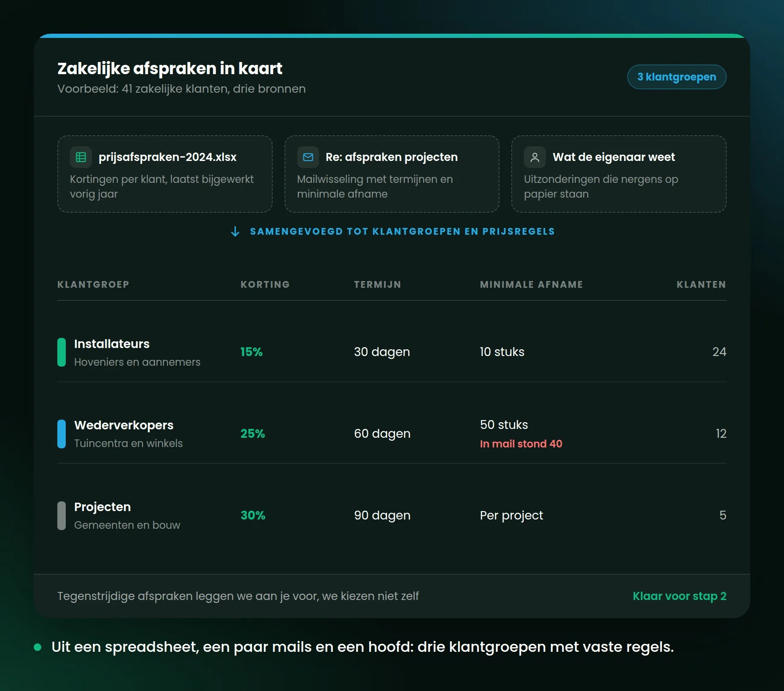Click the down arrow before SAMENGEVOEGD

[235, 231]
